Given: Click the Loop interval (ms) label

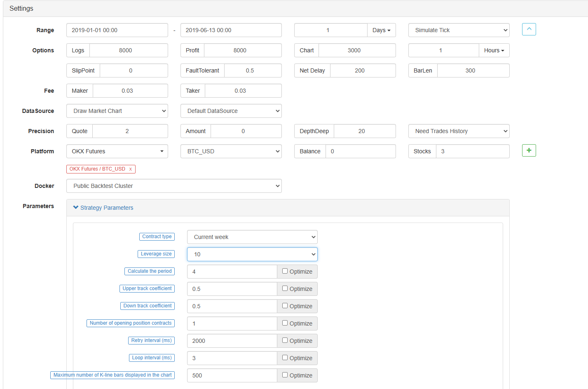Looking at the screenshot, I should (x=152, y=358).
